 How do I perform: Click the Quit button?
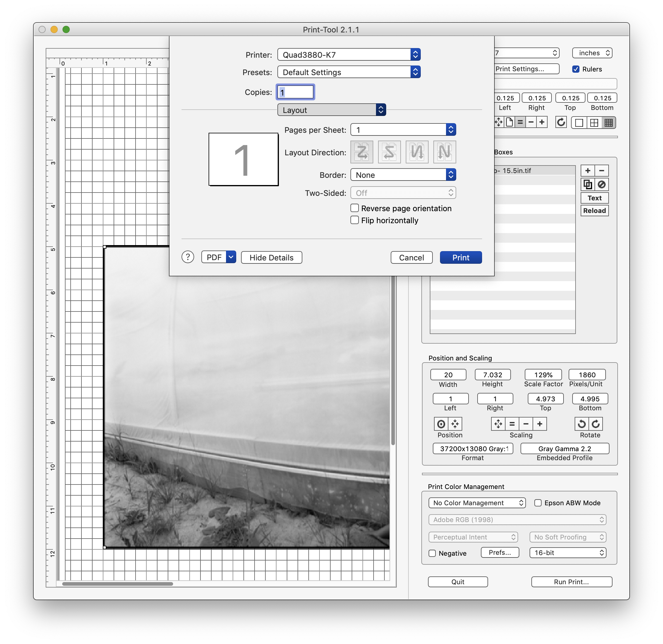(x=457, y=582)
